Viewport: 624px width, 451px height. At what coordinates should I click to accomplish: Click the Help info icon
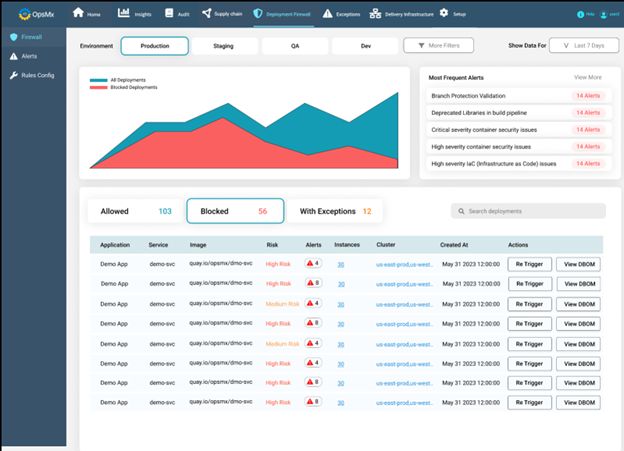(x=580, y=14)
